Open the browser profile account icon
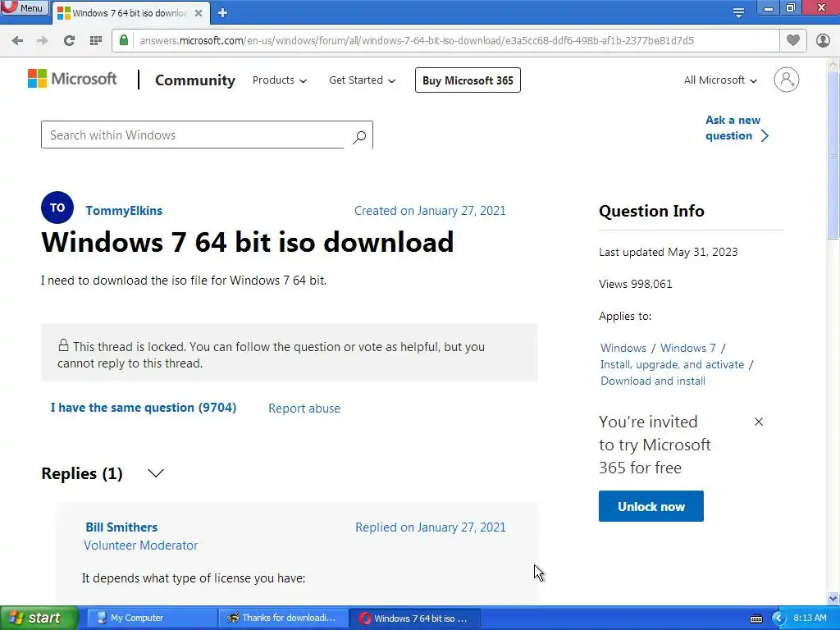Image resolution: width=840 pixels, height=630 pixels. tap(823, 40)
